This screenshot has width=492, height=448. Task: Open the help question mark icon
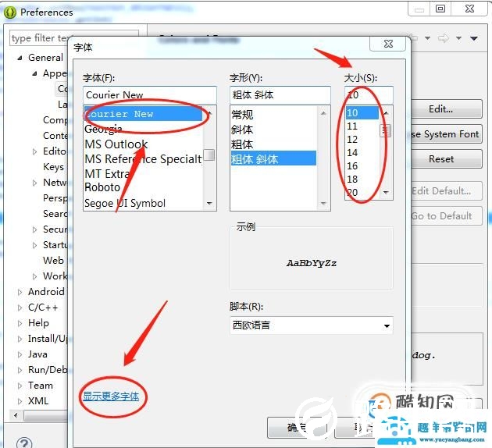tap(24, 443)
